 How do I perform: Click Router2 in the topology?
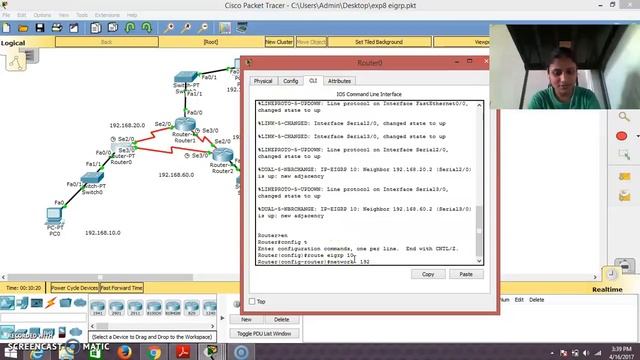pyautogui.click(x=223, y=155)
